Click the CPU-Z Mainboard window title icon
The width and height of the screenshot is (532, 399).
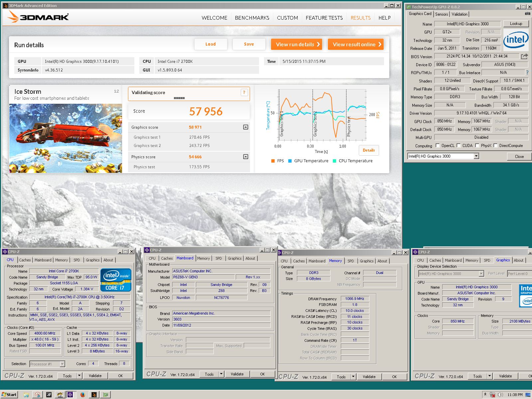pos(147,250)
